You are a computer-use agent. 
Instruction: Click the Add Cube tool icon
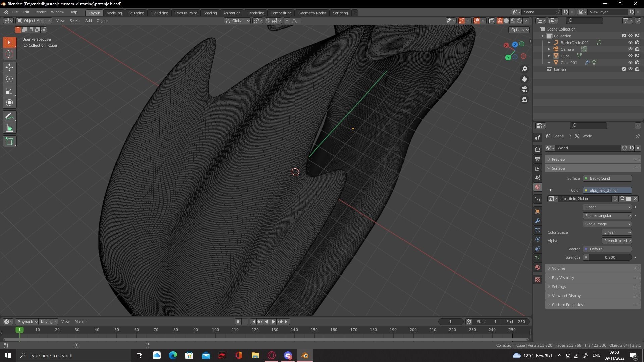[9, 141]
